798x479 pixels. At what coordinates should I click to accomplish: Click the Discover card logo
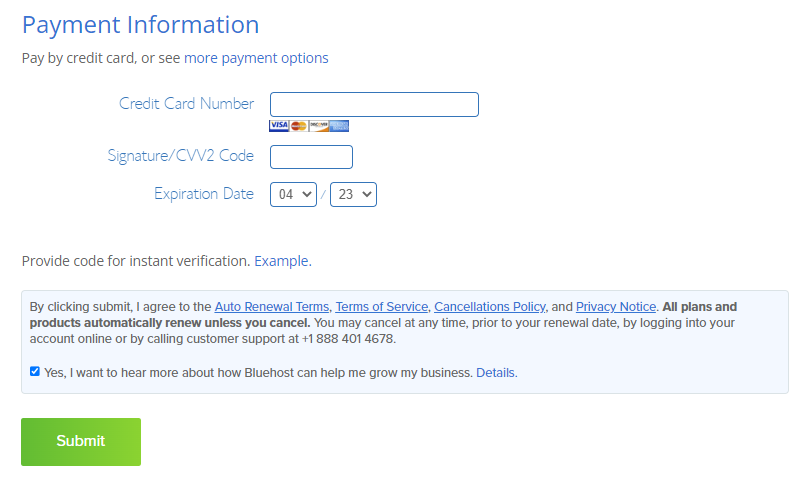318,126
